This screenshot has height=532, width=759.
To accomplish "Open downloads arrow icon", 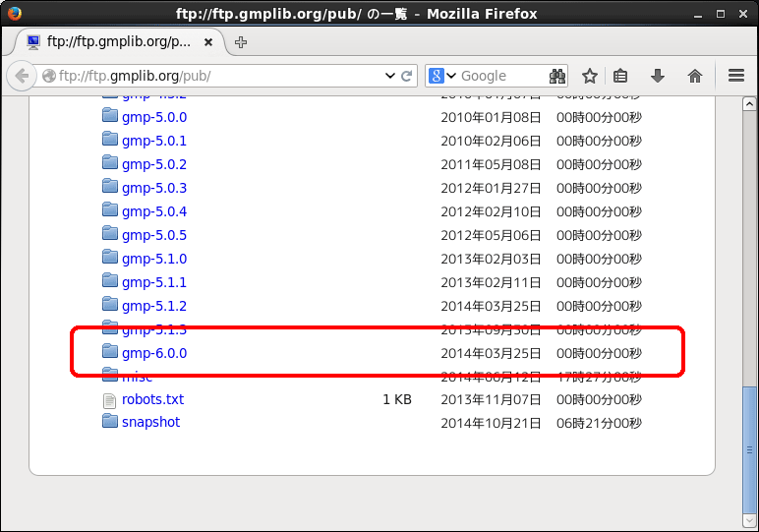I will click(658, 76).
